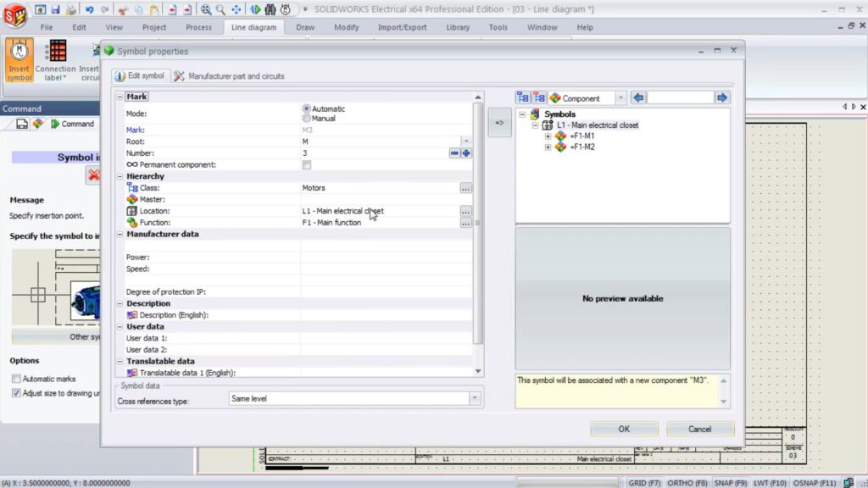The width and height of the screenshot is (868, 488).
Task: Click the Cancel button
Action: [699, 430]
